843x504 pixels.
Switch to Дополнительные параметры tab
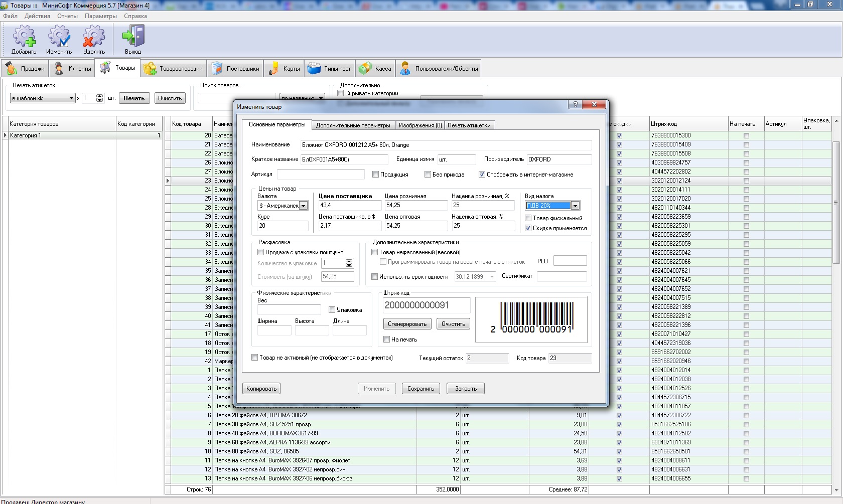click(x=353, y=125)
